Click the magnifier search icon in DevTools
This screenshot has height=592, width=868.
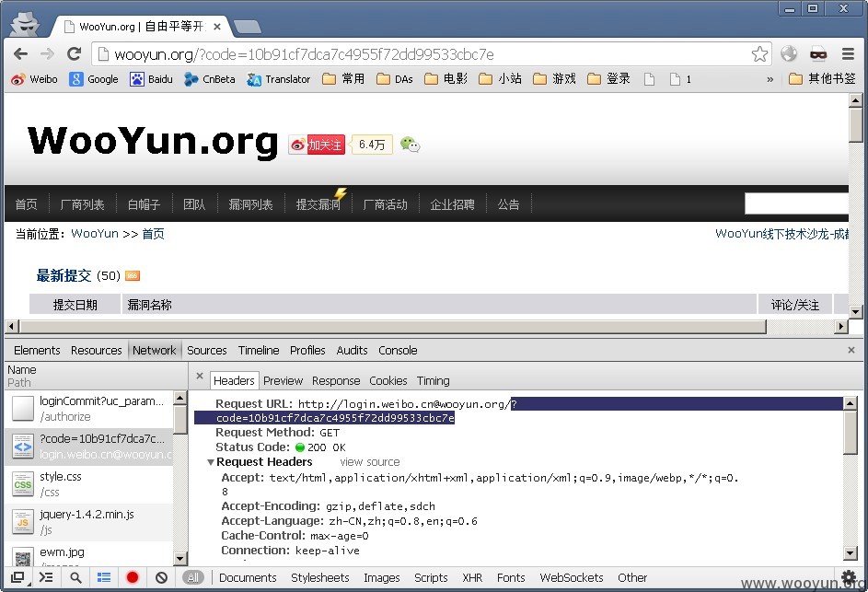pos(75,577)
